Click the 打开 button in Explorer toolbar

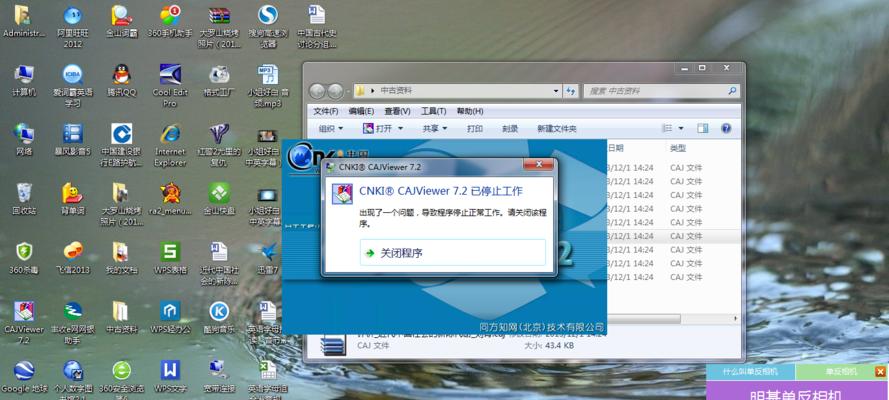379,129
